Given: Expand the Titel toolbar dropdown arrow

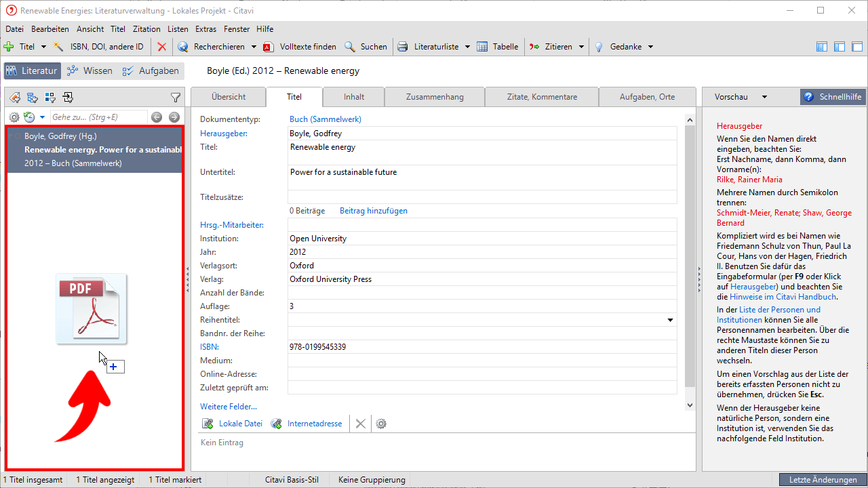Looking at the screenshot, I should (43, 47).
